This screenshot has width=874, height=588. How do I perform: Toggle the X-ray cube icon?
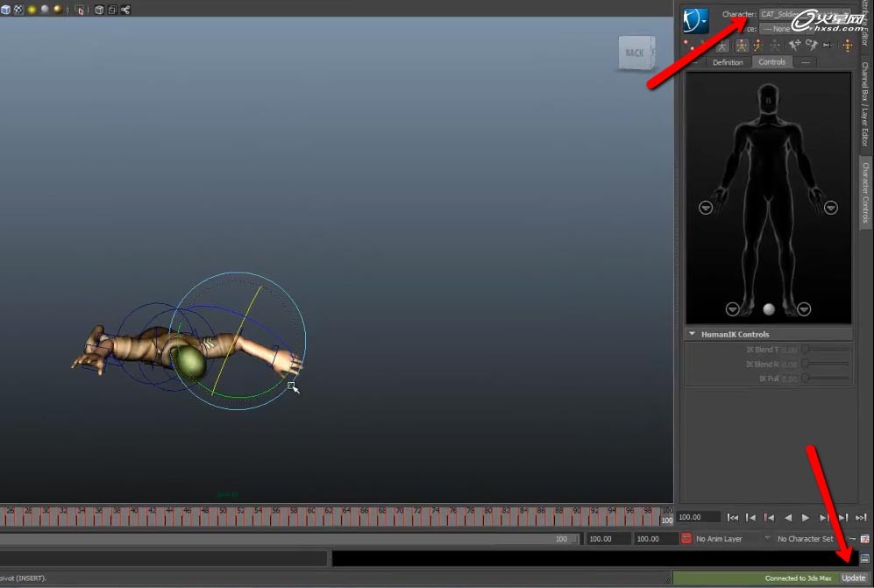(99, 10)
